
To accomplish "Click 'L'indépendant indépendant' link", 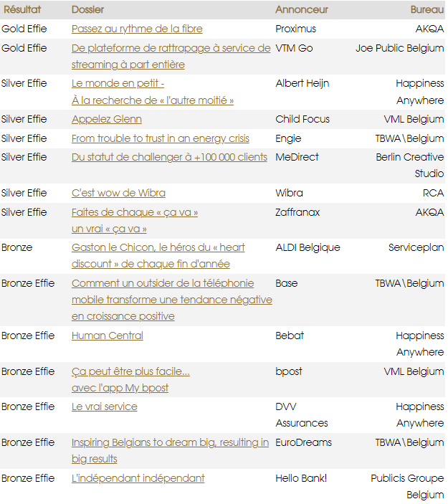I will 138,478.
